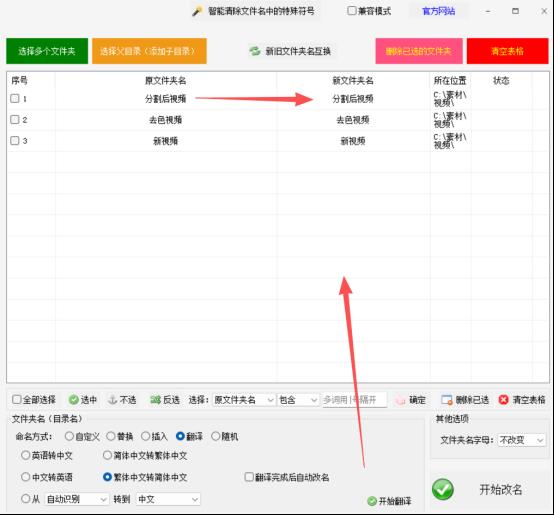The height and width of the screenshot is (515, 554).
Task: Click the green 选择多个文件夹 button
Action: click(x=47, y=51)
